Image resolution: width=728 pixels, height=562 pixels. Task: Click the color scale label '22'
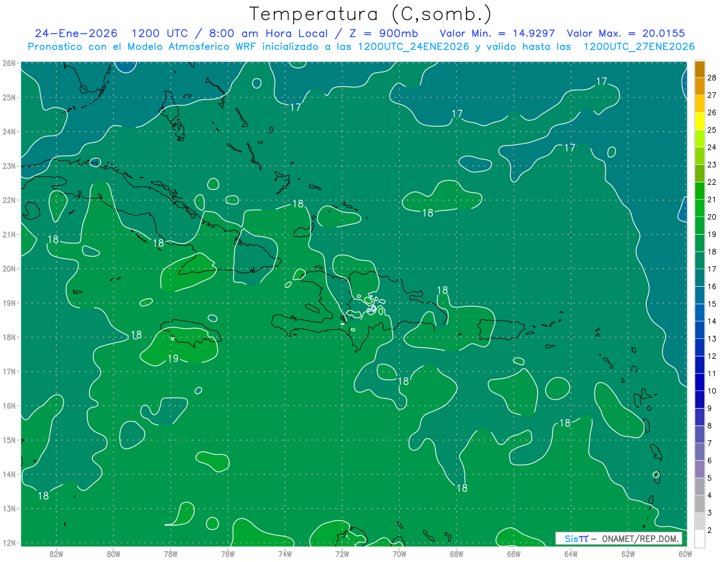712,182
